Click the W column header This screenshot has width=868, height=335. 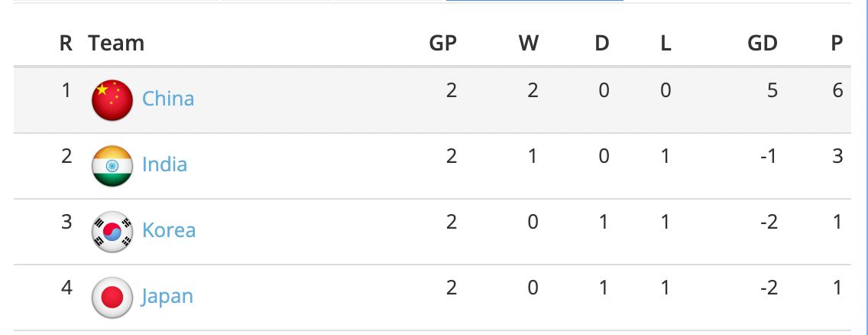(x=529, y=44)
